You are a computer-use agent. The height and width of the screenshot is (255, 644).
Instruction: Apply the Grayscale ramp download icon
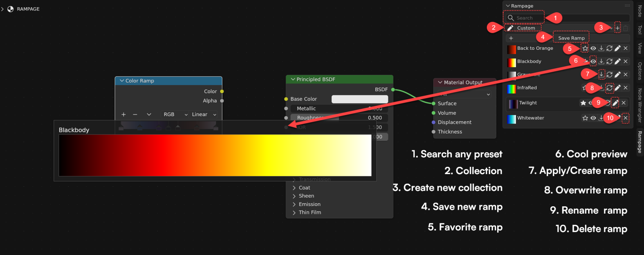tap(601, 74)
